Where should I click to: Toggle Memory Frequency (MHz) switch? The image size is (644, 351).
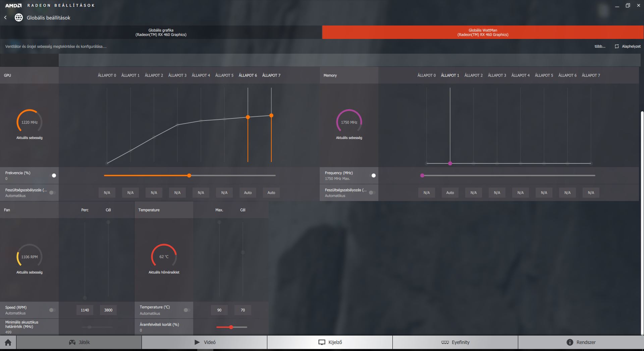pos(372,175)
